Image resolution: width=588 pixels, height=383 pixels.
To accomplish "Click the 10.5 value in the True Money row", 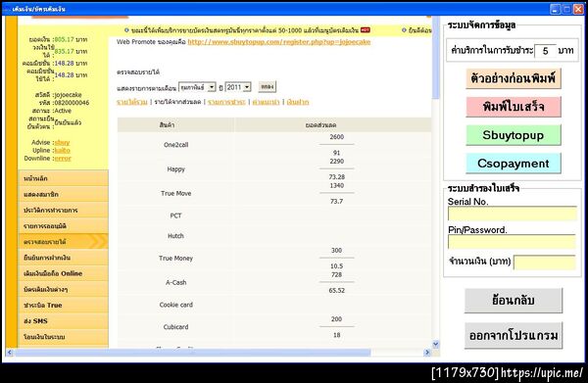I will [337, 266].
